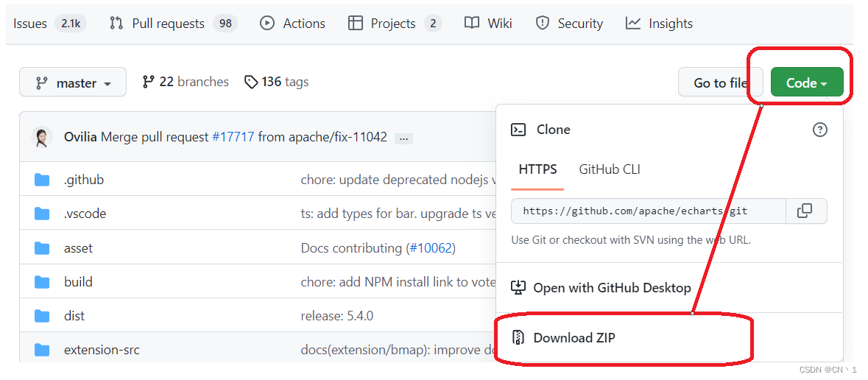This screenshot has width=868, height=380.
Task: Click the Insights graph icon
Action: [x=633, y=24]
